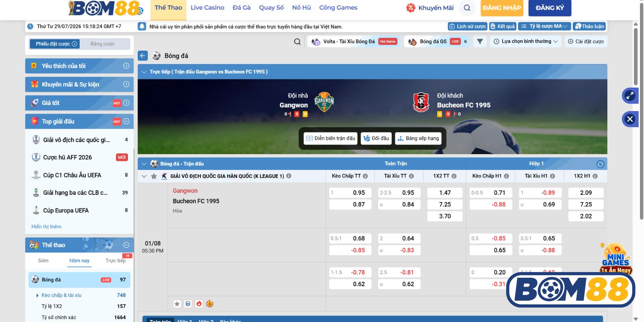Collapse the Trực tiếp match banner
The height and width of the screenshot is (322, 644).
click(x=144, y=72)
